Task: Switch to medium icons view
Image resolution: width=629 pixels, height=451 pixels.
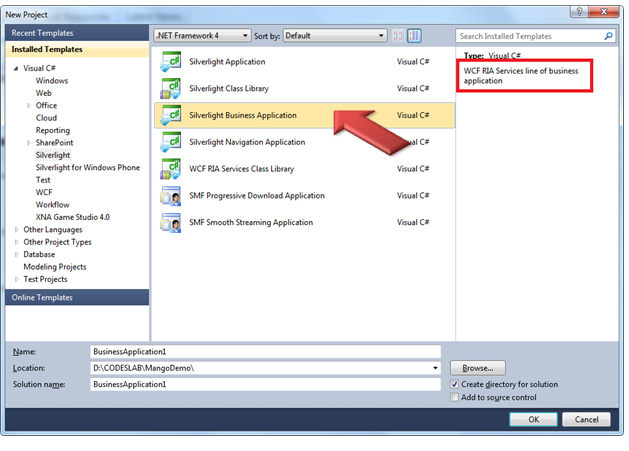Action: click(398, 35)
